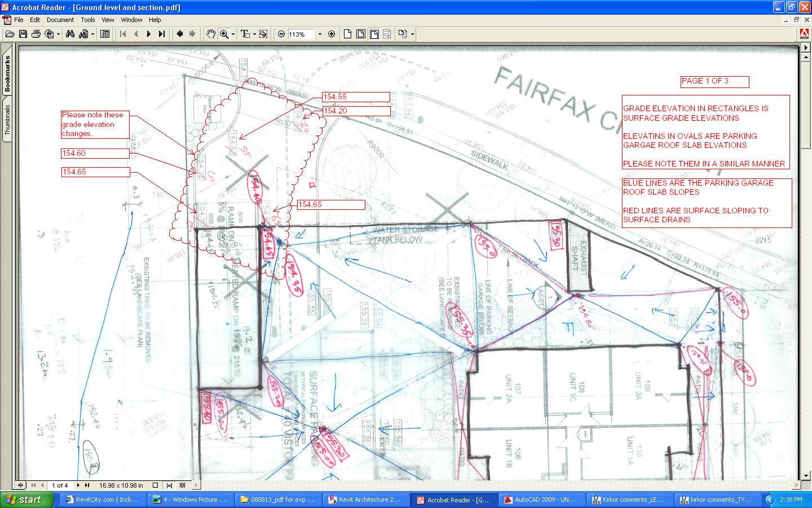
Task: Select the Zoom In magnifier tool
Action: pyautogui.click(x=224, y=34)
